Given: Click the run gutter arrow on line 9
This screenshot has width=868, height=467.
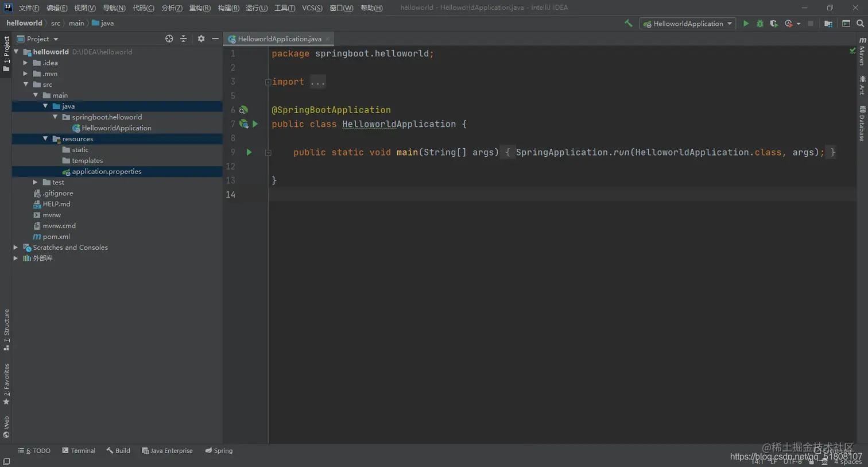Looking at the screenshot, I should click(x=249, y=152).
